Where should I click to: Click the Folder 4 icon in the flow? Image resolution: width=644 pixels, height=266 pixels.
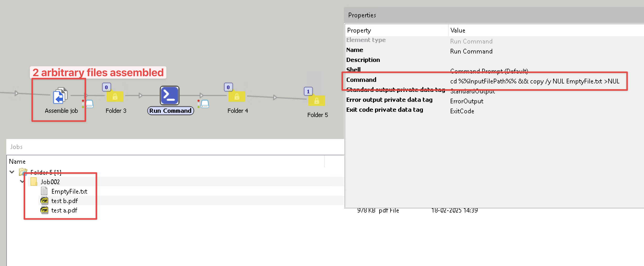coord(237,97)
